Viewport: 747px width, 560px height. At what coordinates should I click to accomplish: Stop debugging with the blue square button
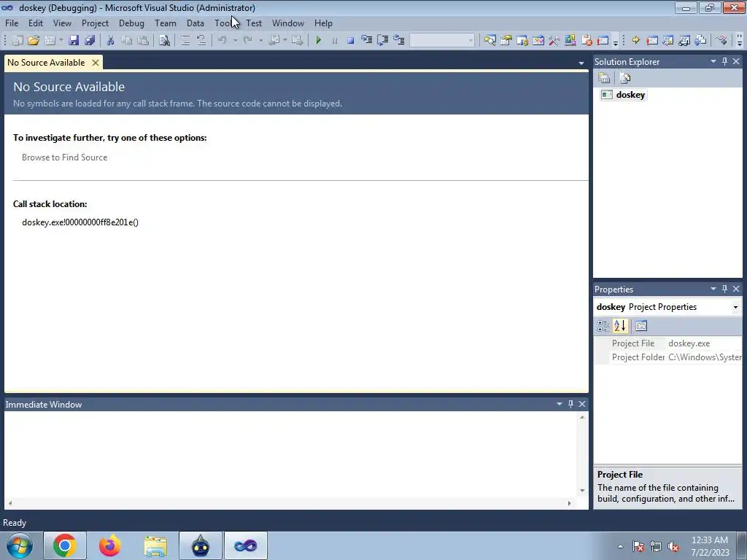click(351, 41)
